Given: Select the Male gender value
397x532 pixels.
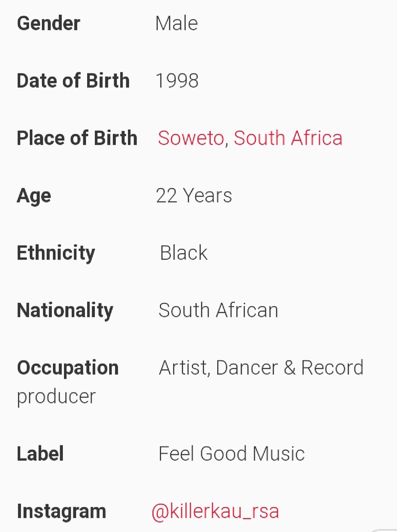Looking at the screenshot, I should (176, 23).
